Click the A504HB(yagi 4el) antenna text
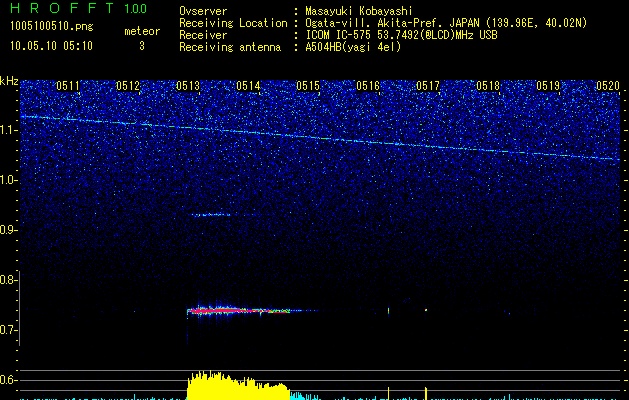Image resolution: width=629 pixels, height=400 pixels. (353, 47)
